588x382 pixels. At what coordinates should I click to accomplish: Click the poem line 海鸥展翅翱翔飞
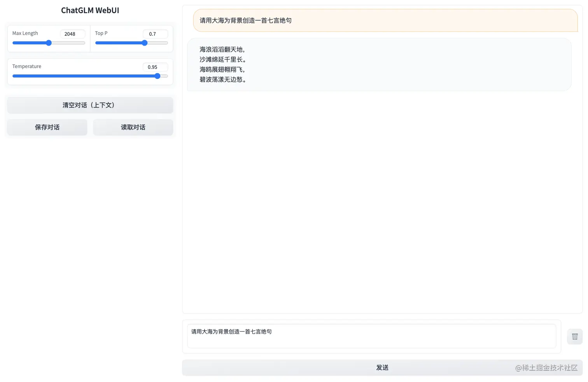[222, 70]
